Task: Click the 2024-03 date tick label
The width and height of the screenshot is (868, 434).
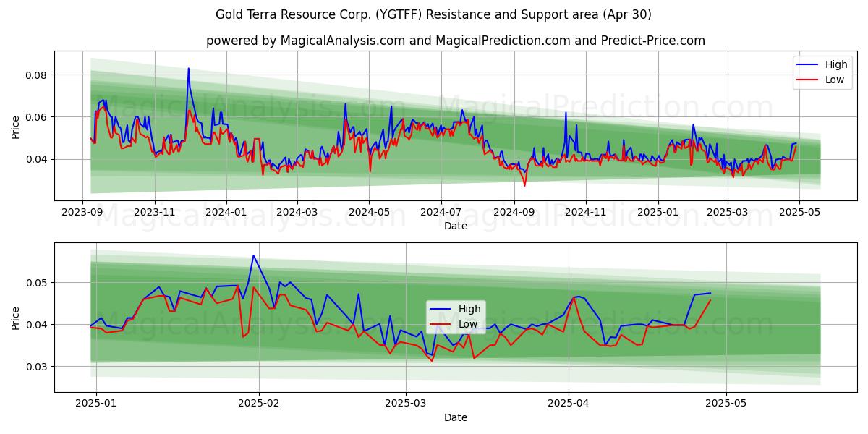Action: (x=297, y=212)
